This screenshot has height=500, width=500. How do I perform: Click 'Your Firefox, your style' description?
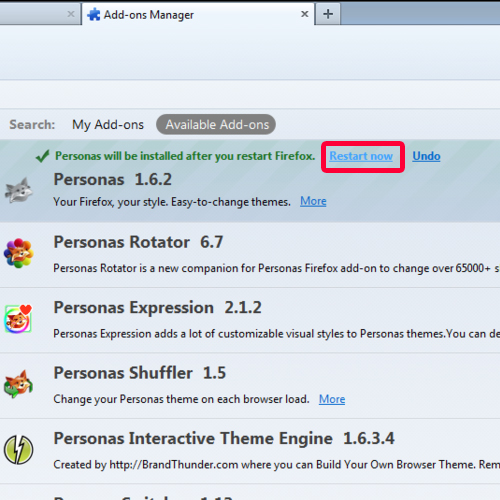172,202
